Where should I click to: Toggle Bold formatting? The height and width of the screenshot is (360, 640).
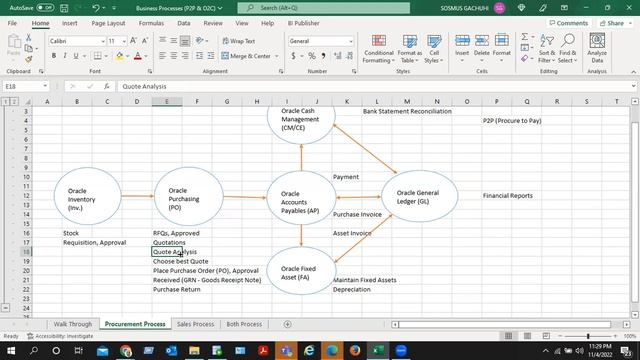tap(53, 56)
